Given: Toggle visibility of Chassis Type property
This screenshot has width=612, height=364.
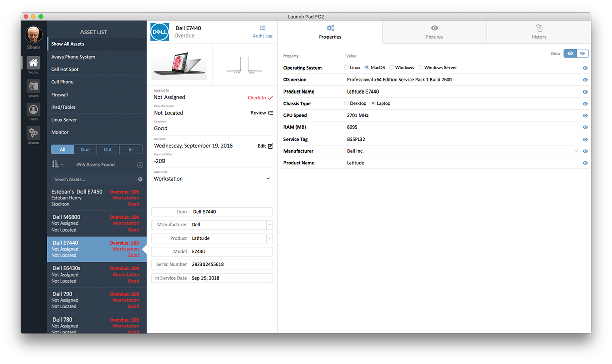Looking at the screenshot, I should (585, 104).
